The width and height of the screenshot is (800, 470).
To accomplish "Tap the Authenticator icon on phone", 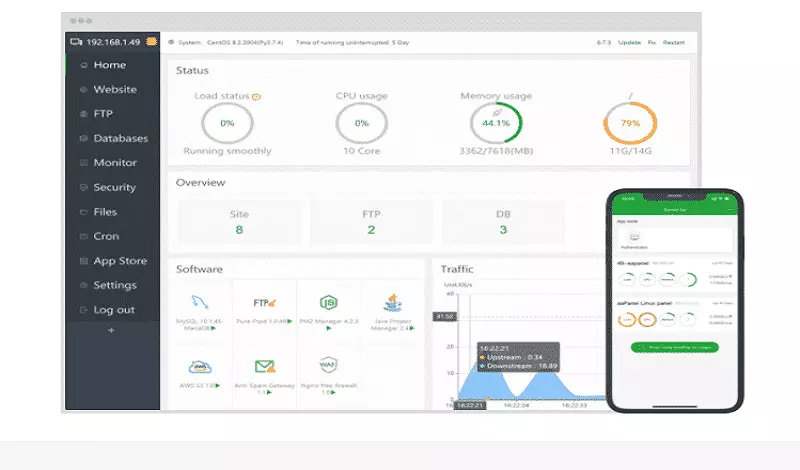I will tap(634, 239).
